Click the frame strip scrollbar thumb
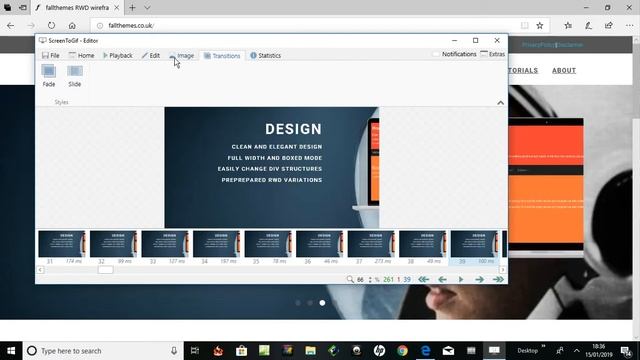640x360 pixels. (105, 270)
